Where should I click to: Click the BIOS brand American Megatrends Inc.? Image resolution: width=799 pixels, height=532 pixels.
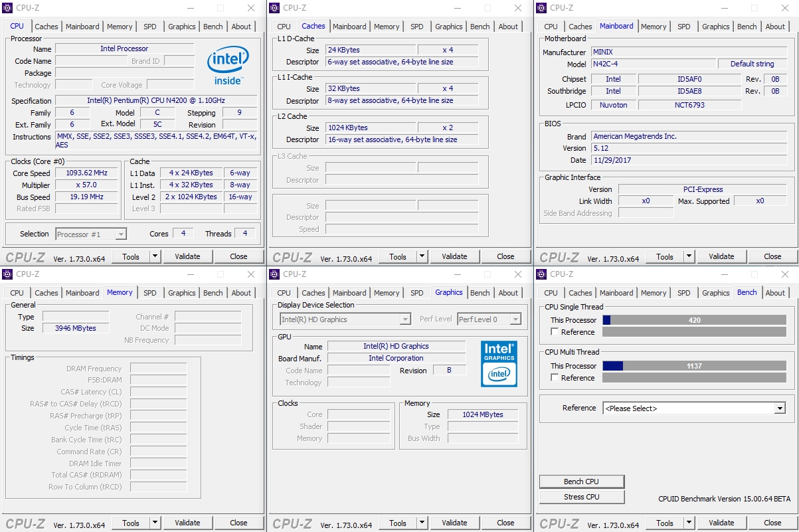click(x=689, y=136)
